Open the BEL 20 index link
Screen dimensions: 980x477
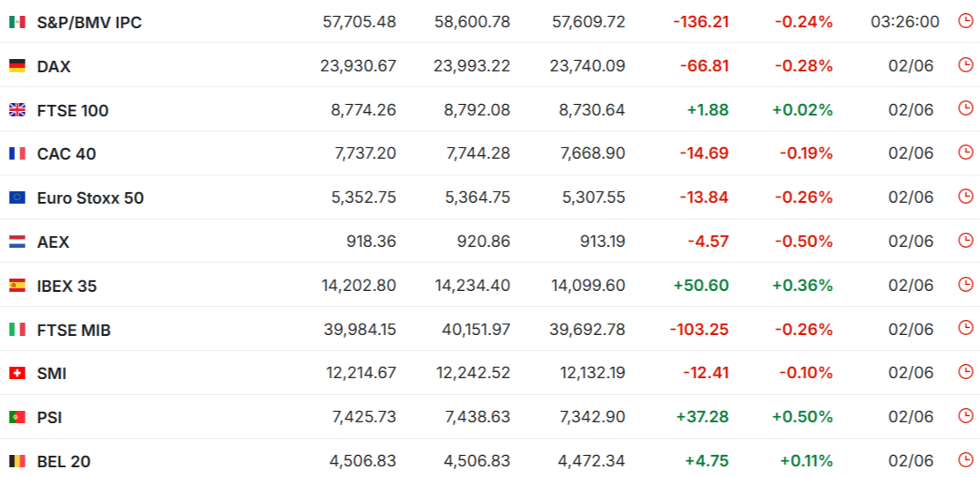click(x=63, y=462)
